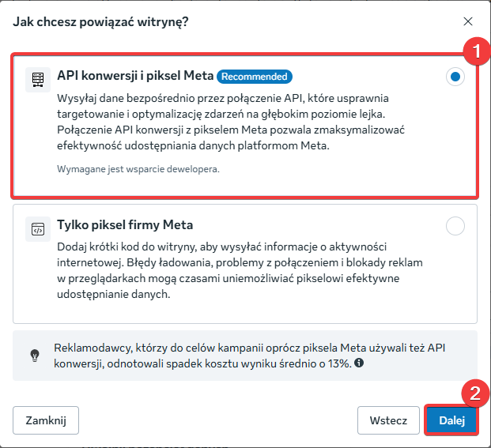Click the code icon for Tylko piksel

37,228
